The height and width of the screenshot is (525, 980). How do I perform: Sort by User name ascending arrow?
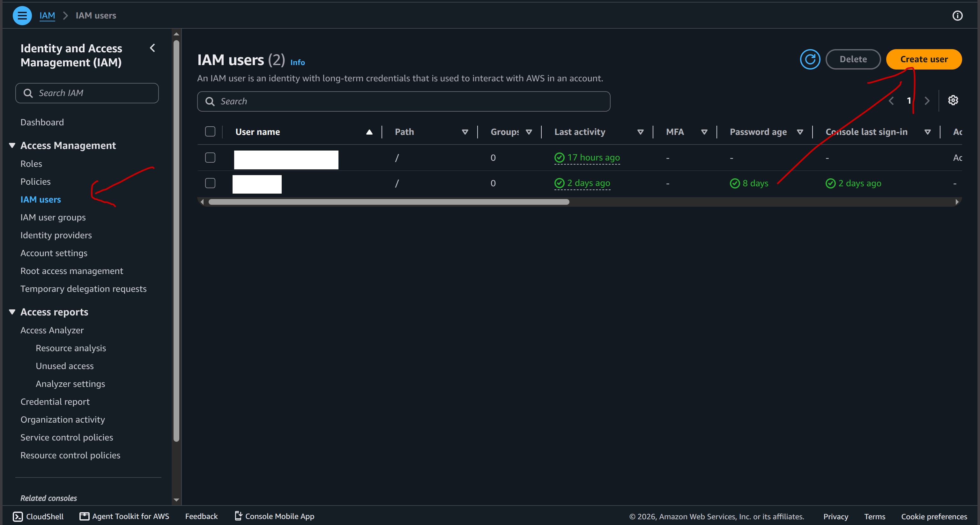coord(369,132)
